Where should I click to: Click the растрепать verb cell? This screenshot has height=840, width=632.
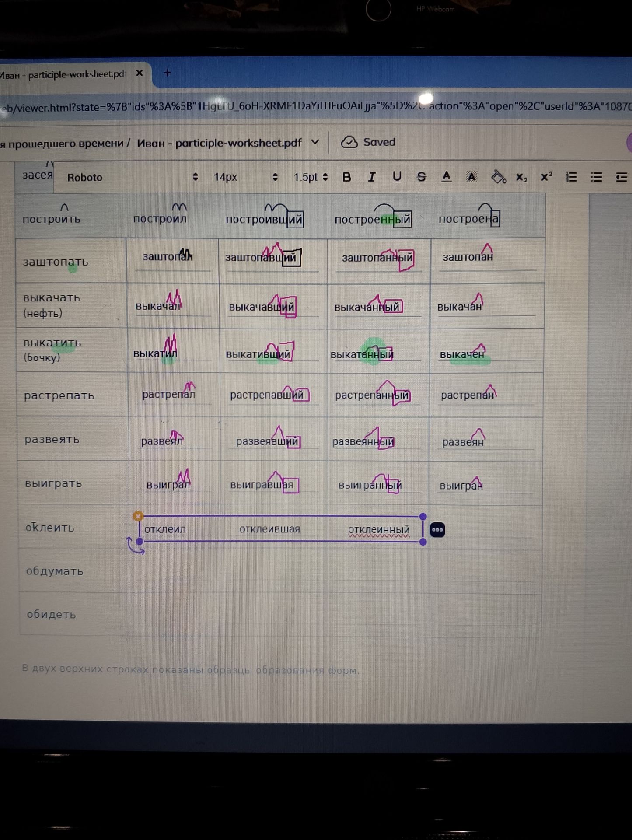(59, 395)
